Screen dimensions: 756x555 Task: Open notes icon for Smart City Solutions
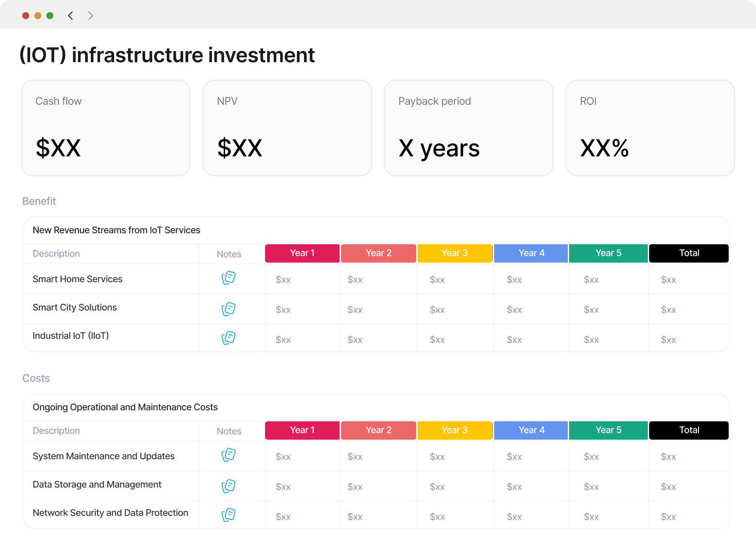tap(229, 309)
